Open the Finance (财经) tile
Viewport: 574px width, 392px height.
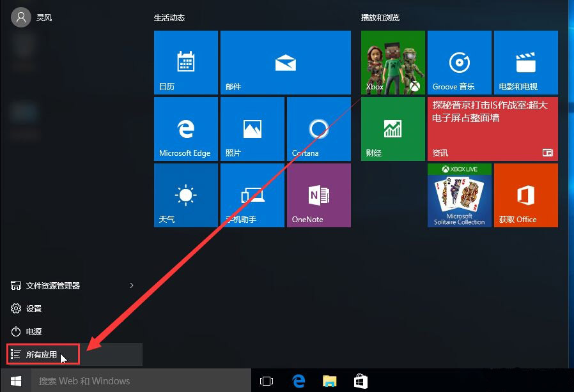click(392, 129)
